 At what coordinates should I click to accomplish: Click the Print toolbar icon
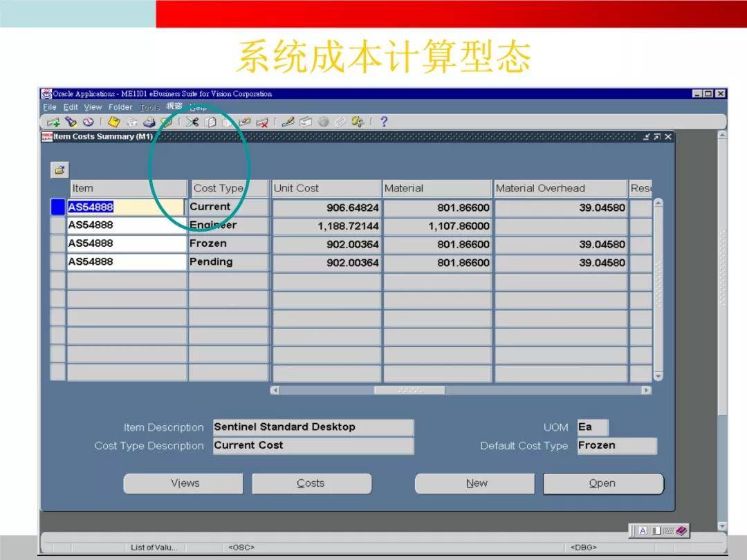[149, 122]
